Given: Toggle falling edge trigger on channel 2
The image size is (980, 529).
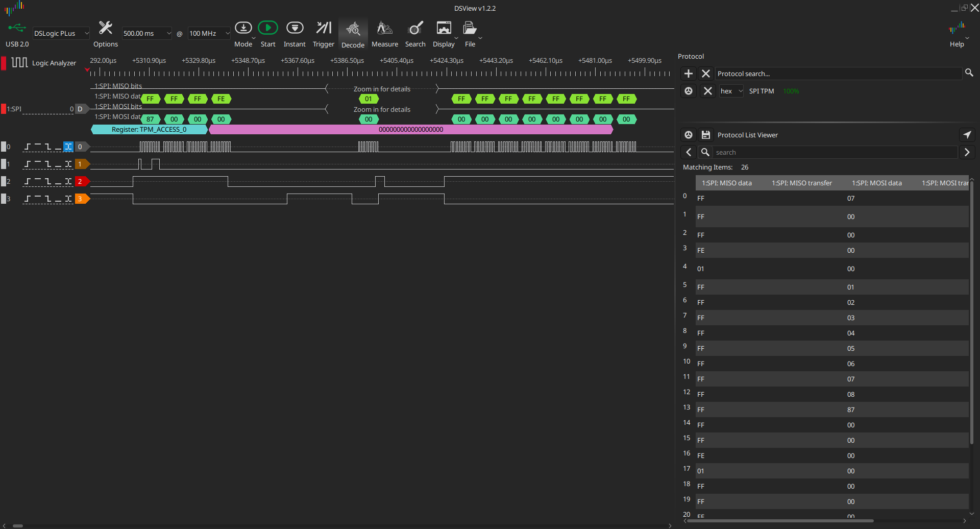Looking at the screenshot, I should pos(48,181).
